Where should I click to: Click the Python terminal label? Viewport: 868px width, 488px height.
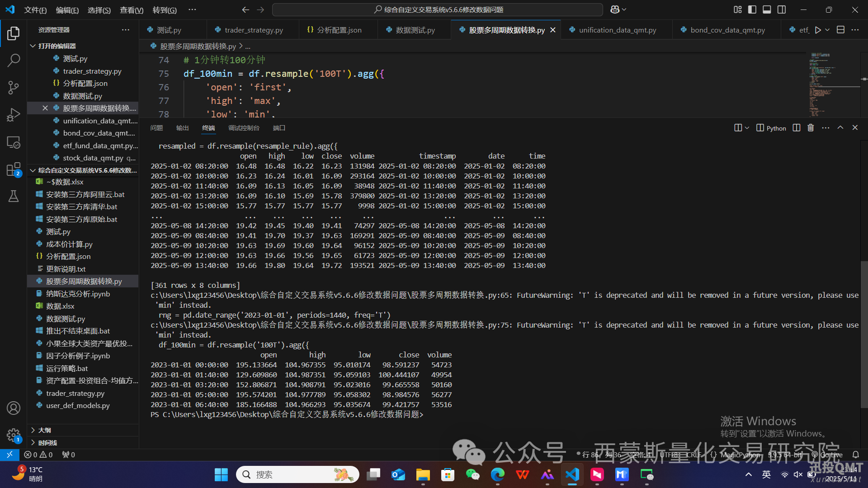click(776, 128)
